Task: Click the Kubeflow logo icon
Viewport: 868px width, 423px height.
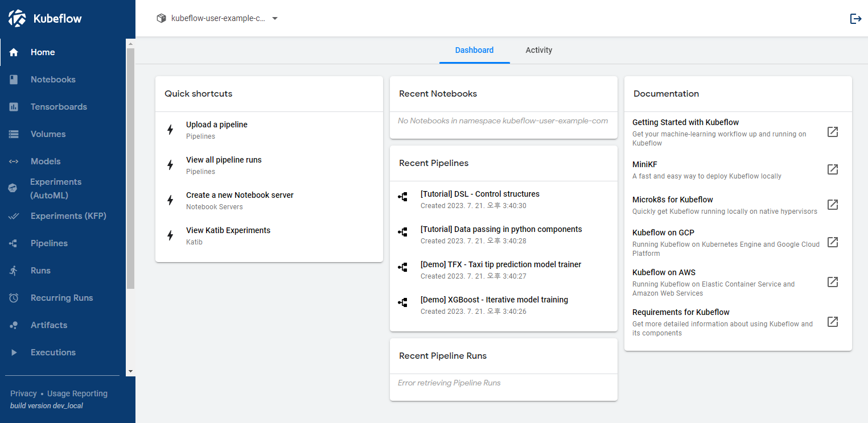Action: tap(17, 18)
